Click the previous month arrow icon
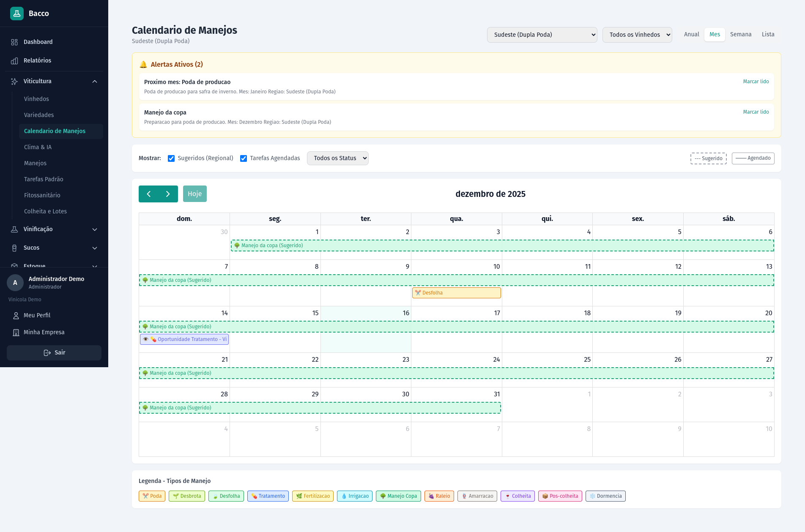 [149, 194]
